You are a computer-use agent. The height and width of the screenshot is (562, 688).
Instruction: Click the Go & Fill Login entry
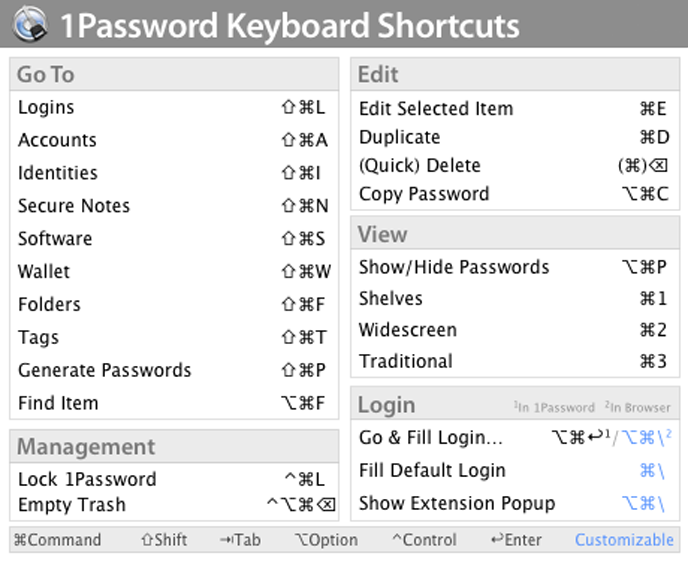point(431,438)
